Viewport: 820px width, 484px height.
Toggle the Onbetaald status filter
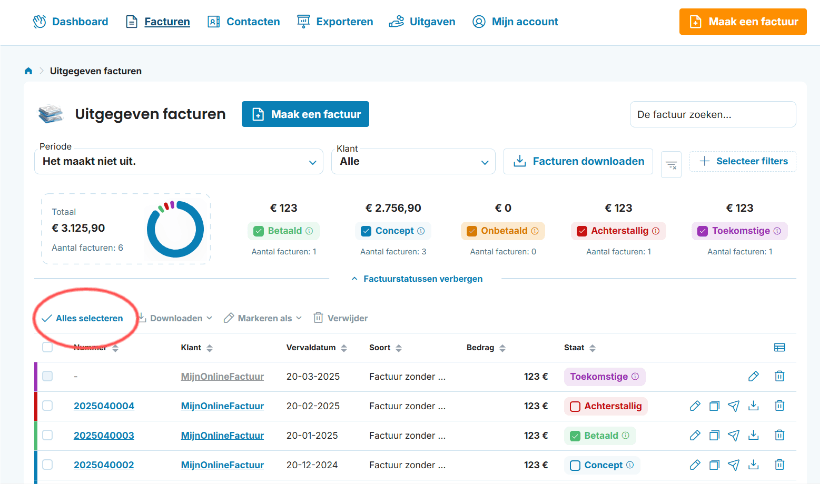[472, 231]
